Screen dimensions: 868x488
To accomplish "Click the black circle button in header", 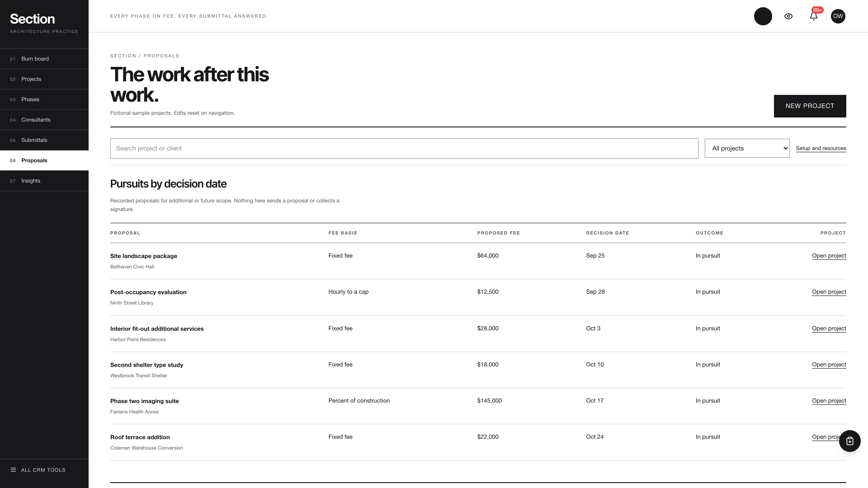I will [763, 16].
